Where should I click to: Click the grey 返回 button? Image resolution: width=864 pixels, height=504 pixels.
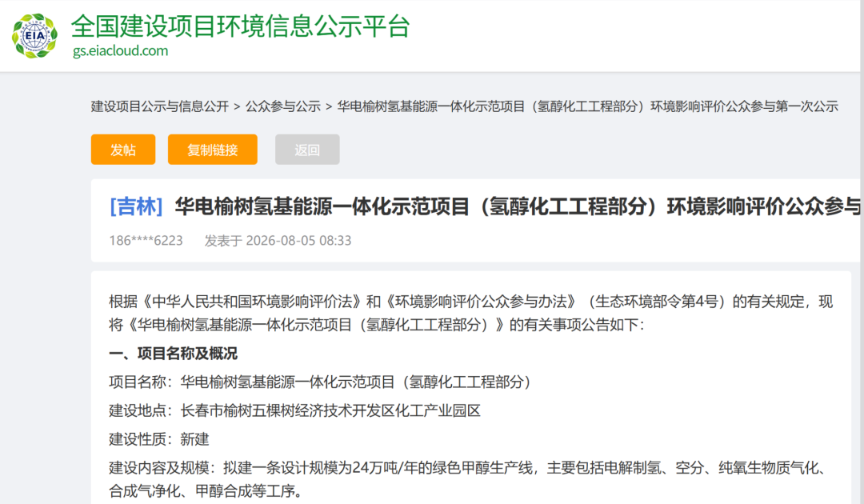pyautogui.click(x=307, y=150)
